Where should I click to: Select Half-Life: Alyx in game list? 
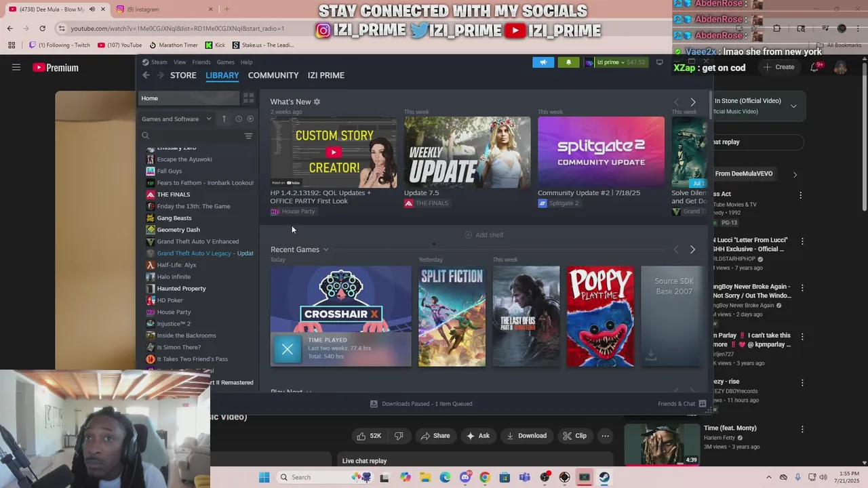(176, 265)
